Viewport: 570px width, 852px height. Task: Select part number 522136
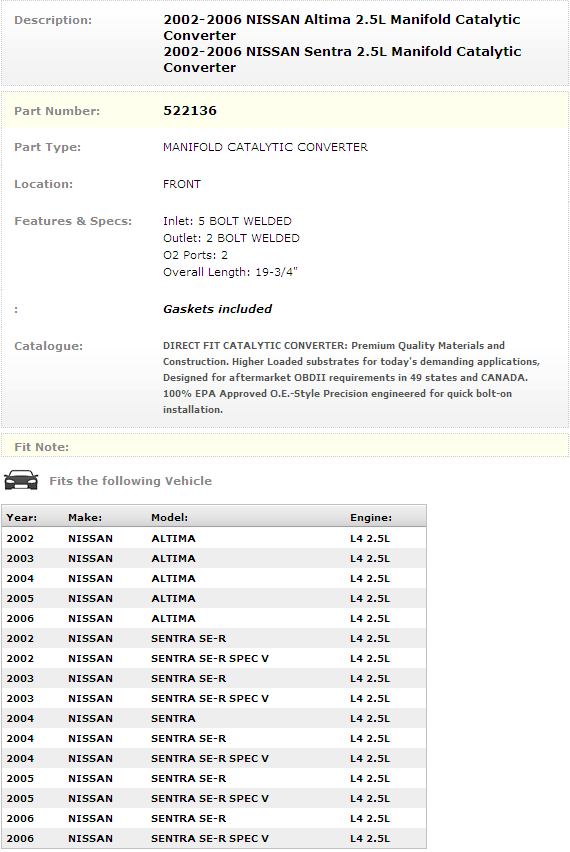tap(190, 111)
